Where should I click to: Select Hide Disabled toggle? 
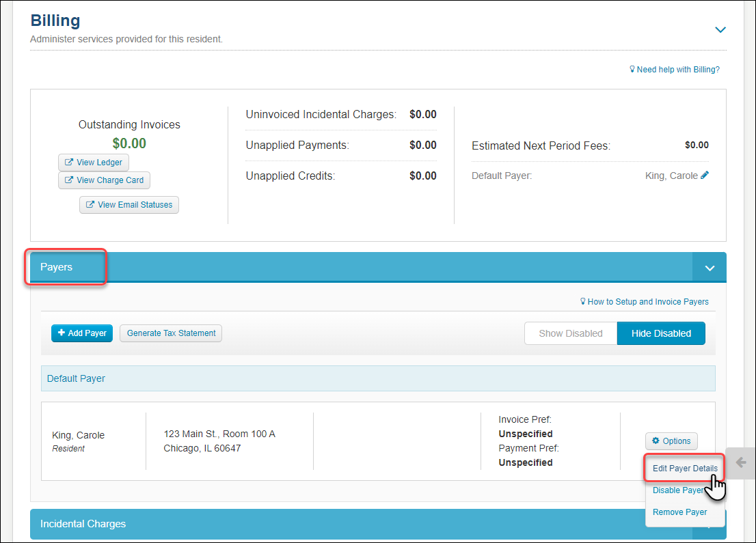(x=661, y=333)
